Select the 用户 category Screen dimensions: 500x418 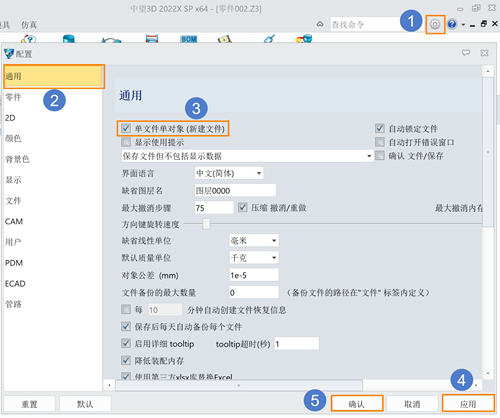[53, 242]
